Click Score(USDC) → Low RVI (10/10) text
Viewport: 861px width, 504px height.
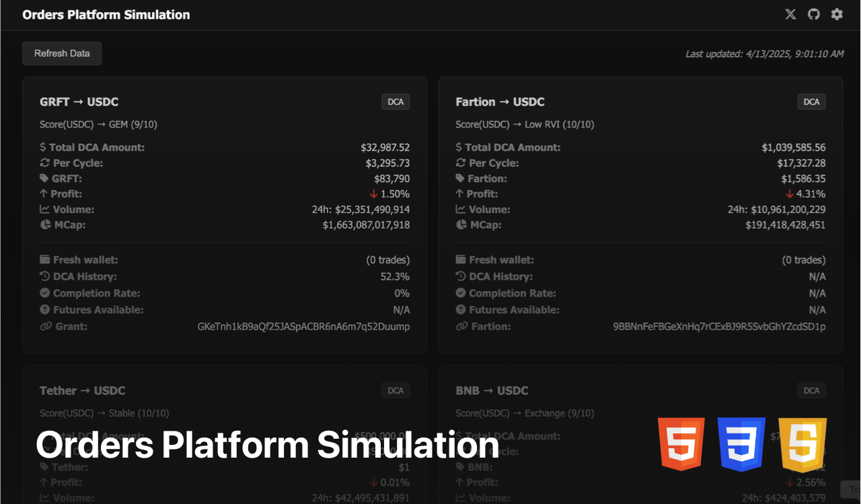(525, 124)
